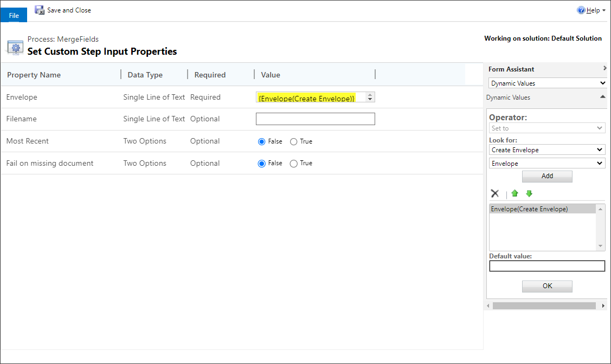Click the Add button
The image size is (611, 364).
[x=547, y=176]
